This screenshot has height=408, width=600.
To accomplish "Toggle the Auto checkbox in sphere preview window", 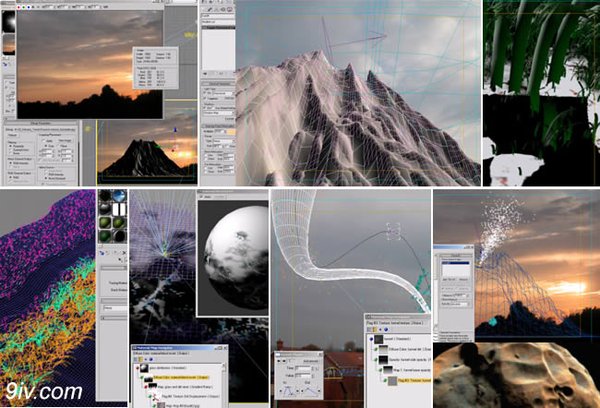I will click(x=201, y=197).
